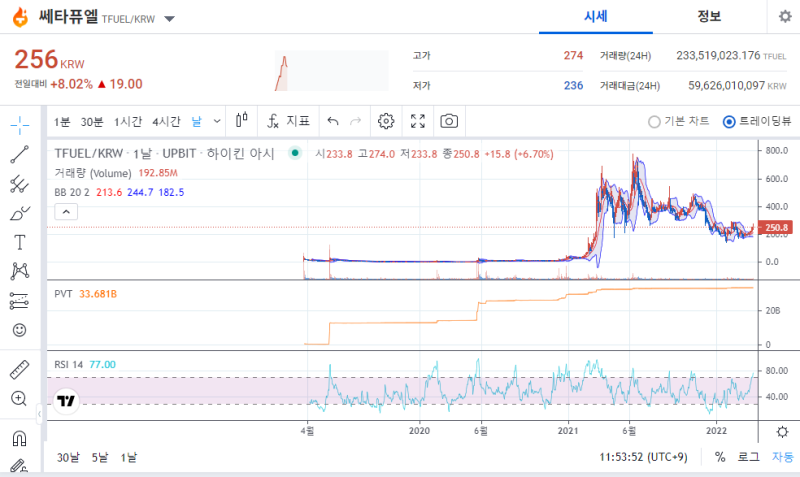Select the 1분 interval

click(x=62, y=122)
